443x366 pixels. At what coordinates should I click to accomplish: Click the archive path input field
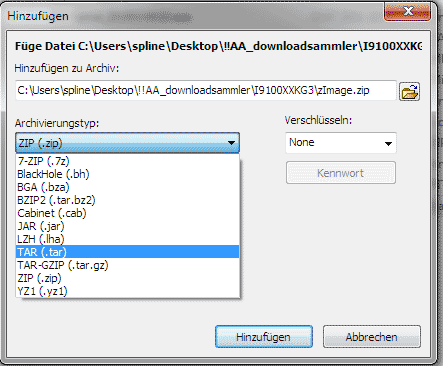pos(206,91)
